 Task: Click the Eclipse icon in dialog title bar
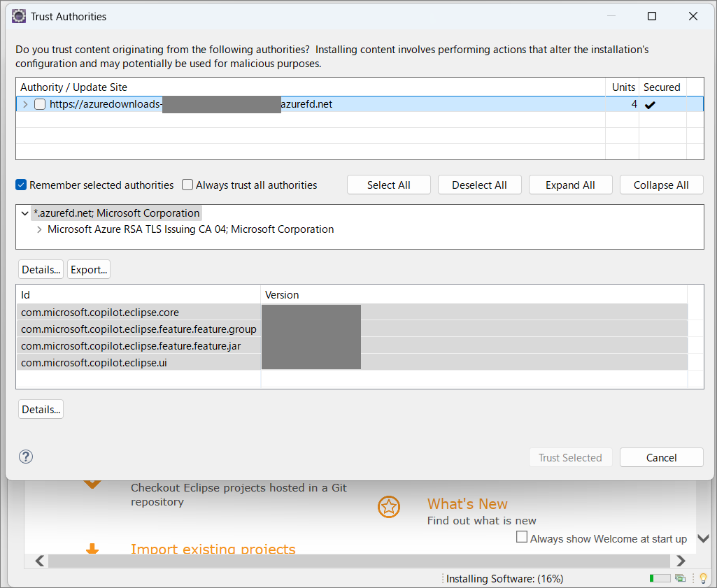tap(19, 17)
